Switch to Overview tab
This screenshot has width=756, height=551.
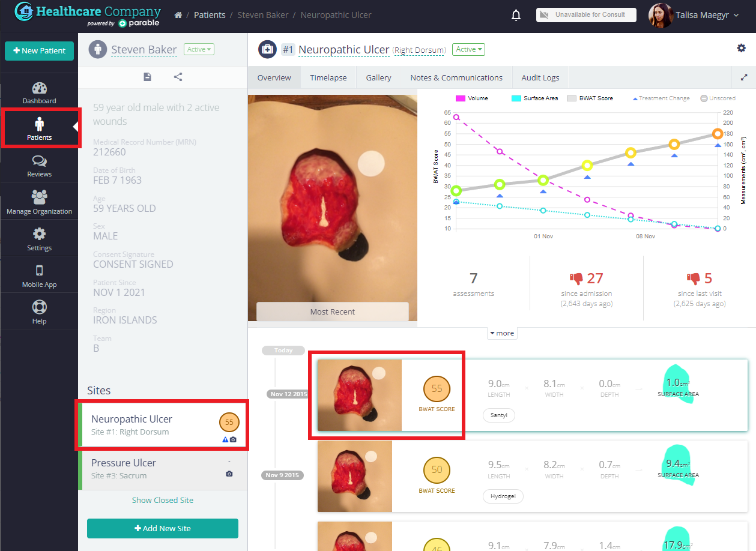(274, 77)
